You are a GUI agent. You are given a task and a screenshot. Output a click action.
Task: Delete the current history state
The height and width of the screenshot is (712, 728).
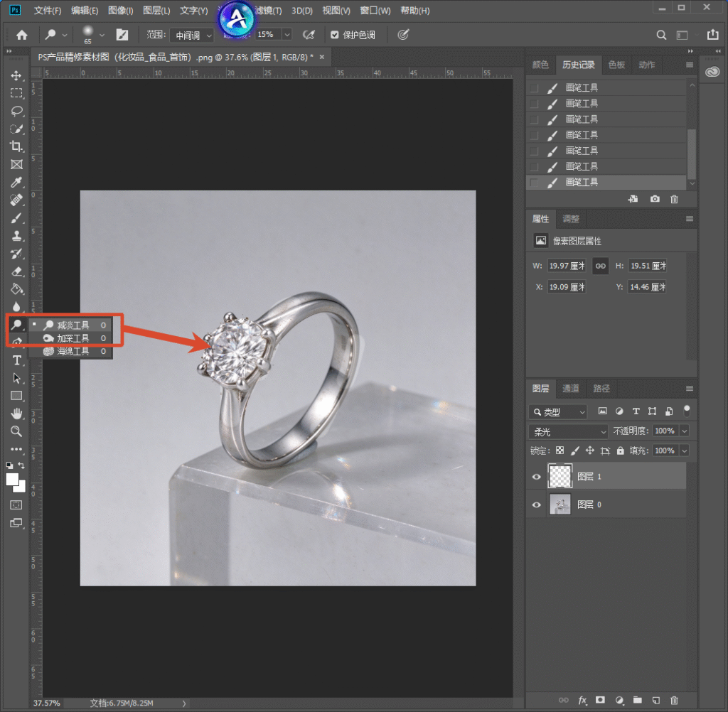(674, 199)
